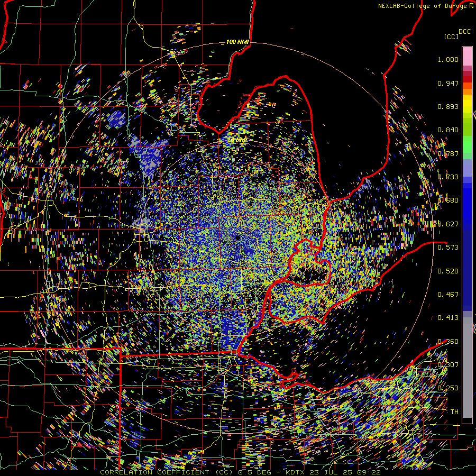This screenshot has height=476, width=476.
Task: Click the 0.680 legend value
Action: point(448,200)
